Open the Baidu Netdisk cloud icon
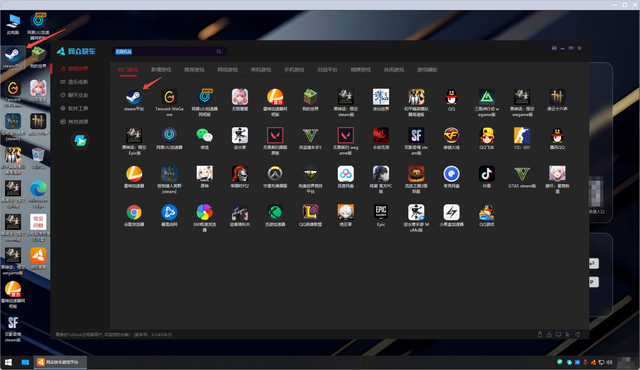Viewport: 640px width, 370px height. [346, 174]
